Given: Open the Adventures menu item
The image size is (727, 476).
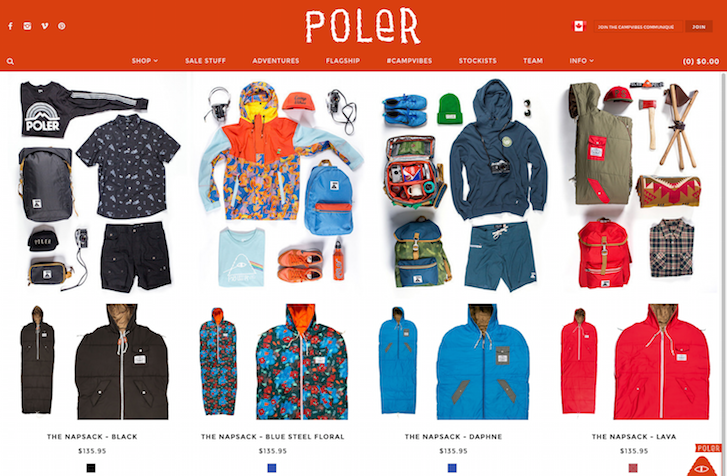Looking at the screenshot, I should (x=276, y=61).
